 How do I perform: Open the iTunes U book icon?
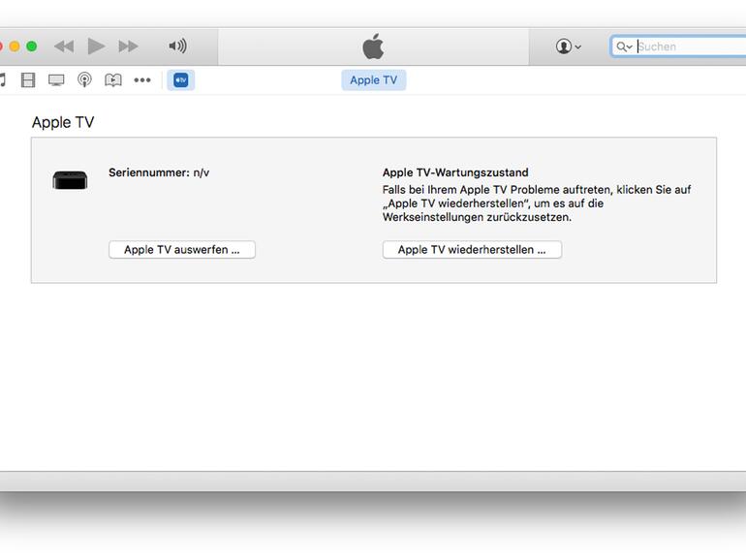(x=113, y=80)
